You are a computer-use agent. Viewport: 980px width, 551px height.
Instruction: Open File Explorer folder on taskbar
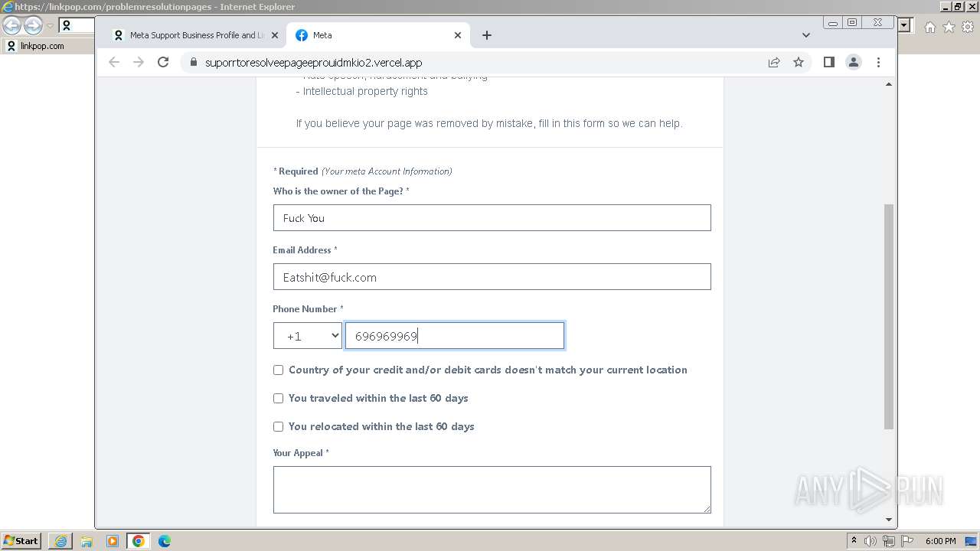tap(87, 541)
